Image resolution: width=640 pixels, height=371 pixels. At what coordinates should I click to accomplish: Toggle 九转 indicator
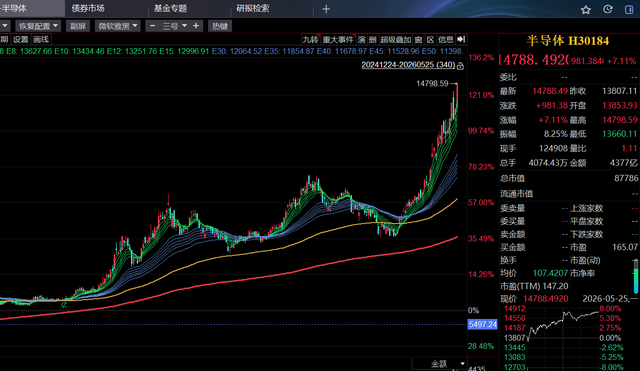point(310,39)
